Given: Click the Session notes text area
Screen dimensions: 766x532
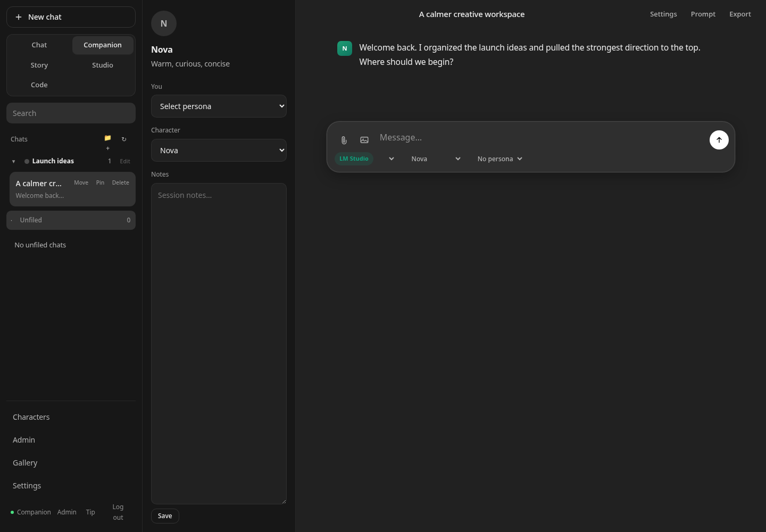Looking at the screenshot, I should pyautogui.click(x=219, y=344).
